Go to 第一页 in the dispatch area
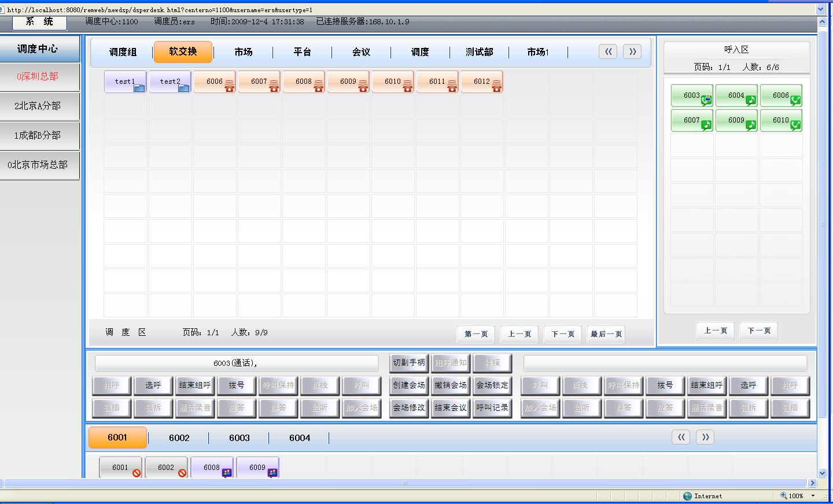833x504 pixels. tap(476, 334)
